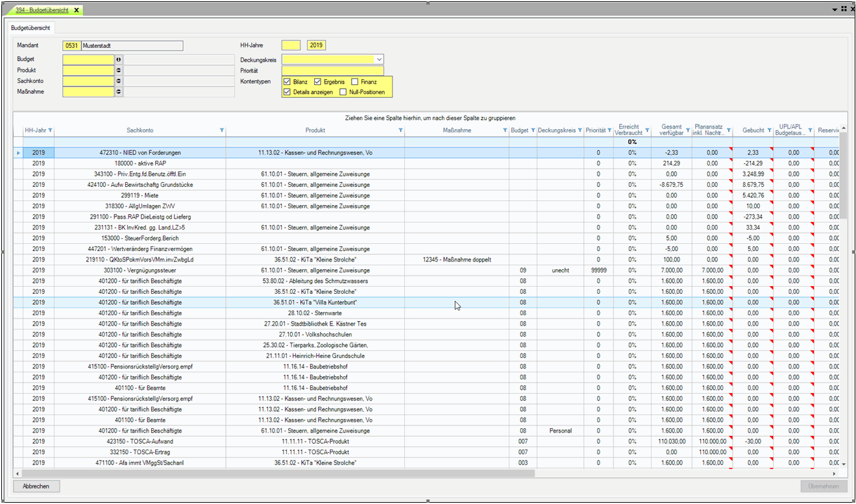Screen dimensions: 856x504
Task: Click the Sachkonto lookup icon button
Action: pyautogui.click(x=119, y=81)
